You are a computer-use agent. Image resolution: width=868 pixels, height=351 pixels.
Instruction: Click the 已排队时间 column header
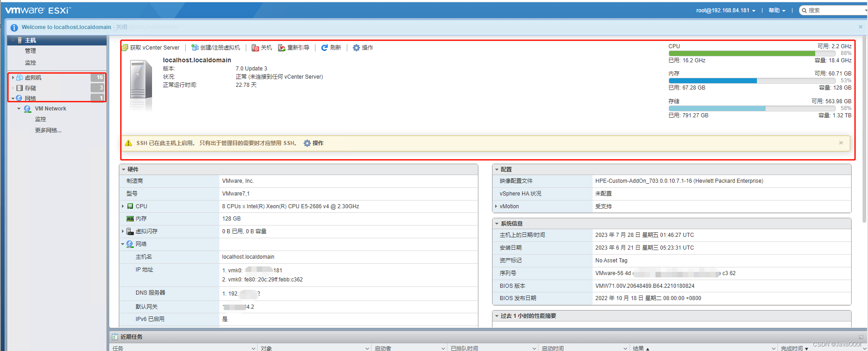coord(464,348)
